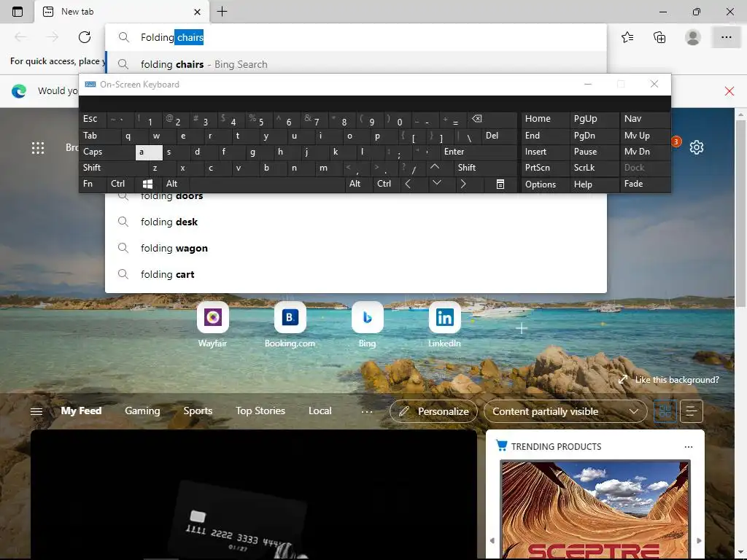Open the Wayfair quick link tile

pyautogui.click(x=212, y=324)
